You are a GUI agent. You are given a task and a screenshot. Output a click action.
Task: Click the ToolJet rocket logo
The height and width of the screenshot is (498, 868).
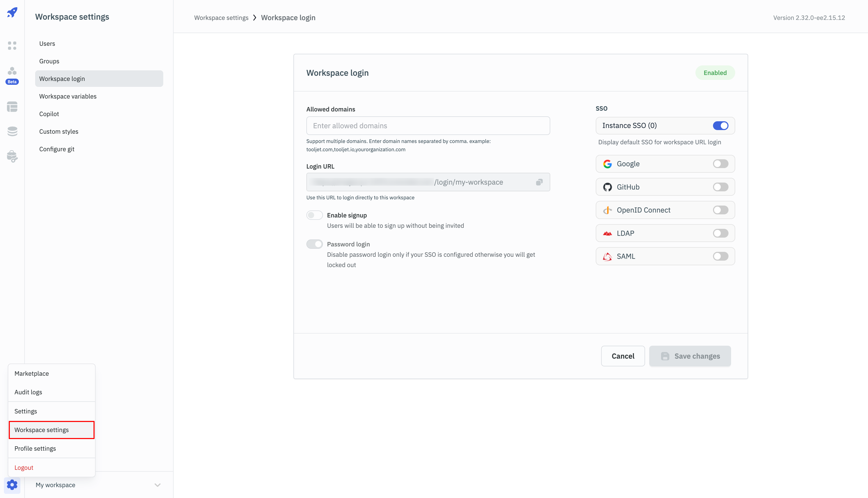pyautogui.click(x=12, y=13)
